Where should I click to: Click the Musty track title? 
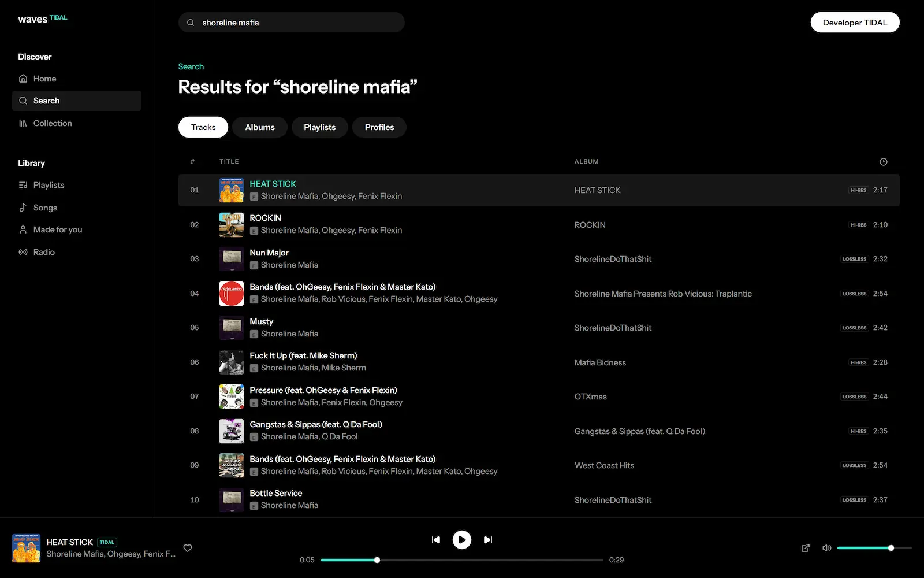[x=262, y=321]
